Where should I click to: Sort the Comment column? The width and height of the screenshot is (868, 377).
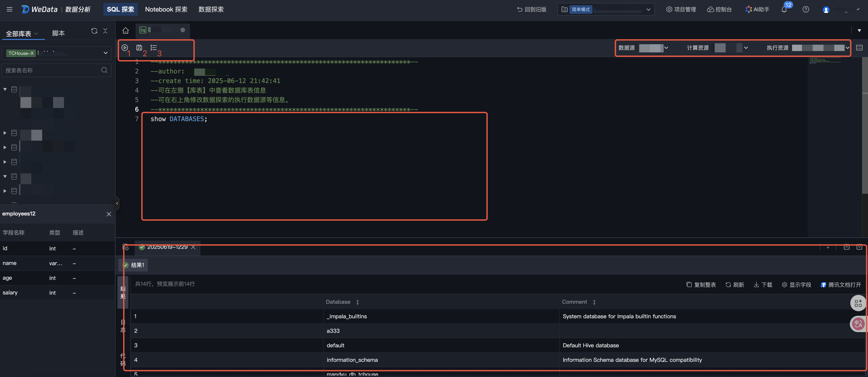tap(594, 302)
